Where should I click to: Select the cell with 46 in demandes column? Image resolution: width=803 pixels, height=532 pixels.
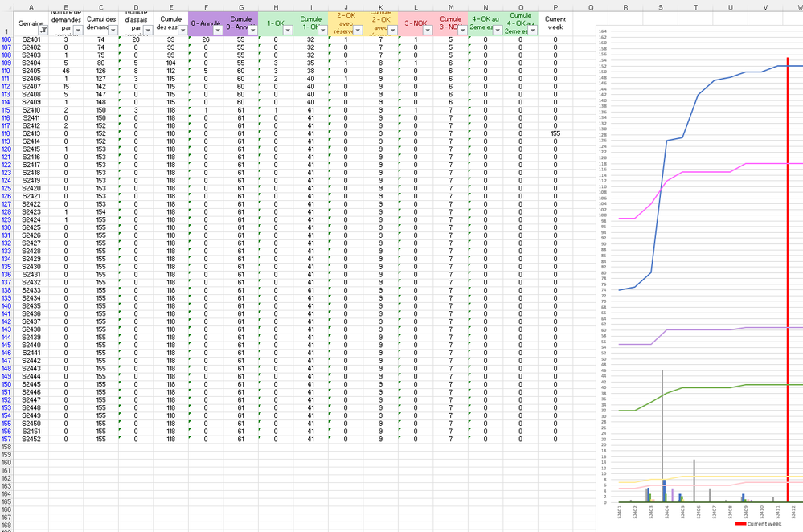pyautogui.click(x=66, y=72)
